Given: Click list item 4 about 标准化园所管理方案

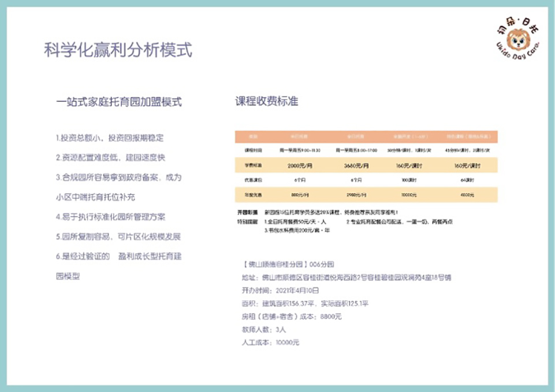Looking at the screenshot, I should 111,217.
